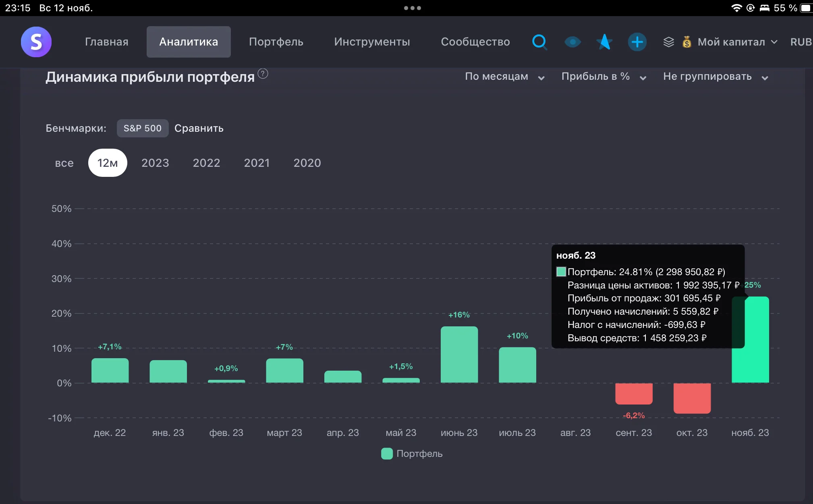813x504 pixels.
Task: Click the blue star icon
Action: 604,42
